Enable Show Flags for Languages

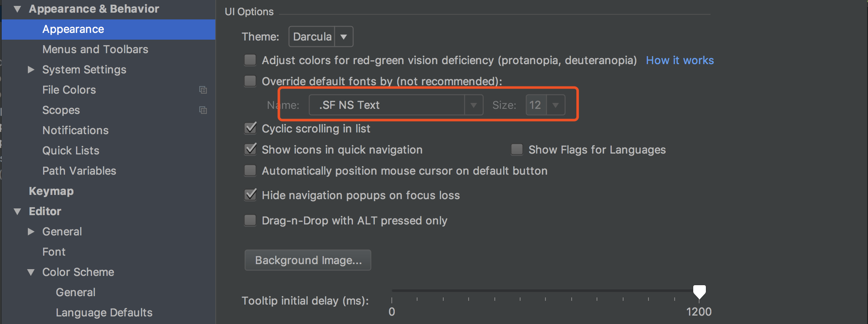coord(517,150)
